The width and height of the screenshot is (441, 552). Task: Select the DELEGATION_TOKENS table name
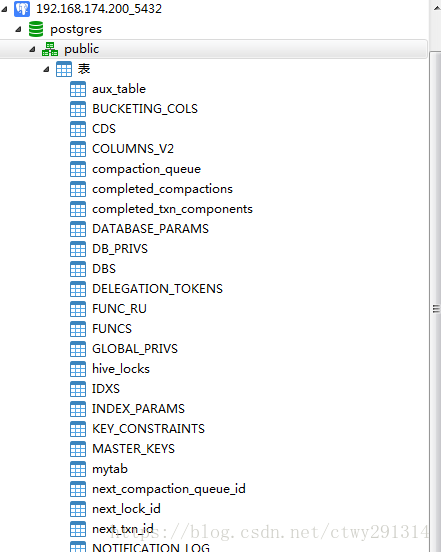[157, 289]
